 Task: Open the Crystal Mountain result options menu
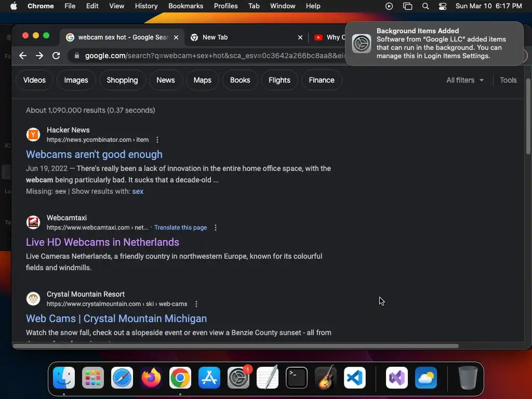(x=196, y=304)
